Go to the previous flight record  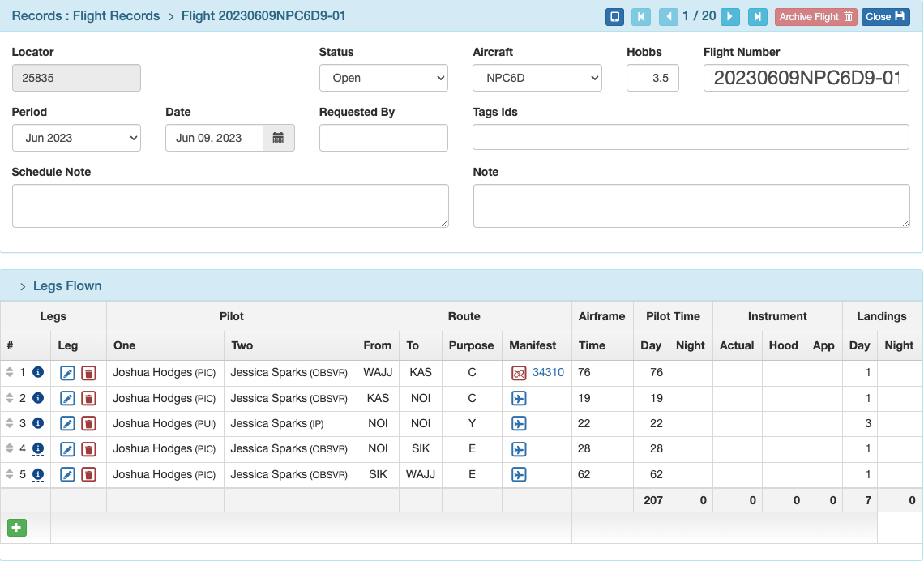[x=668, y=16]
